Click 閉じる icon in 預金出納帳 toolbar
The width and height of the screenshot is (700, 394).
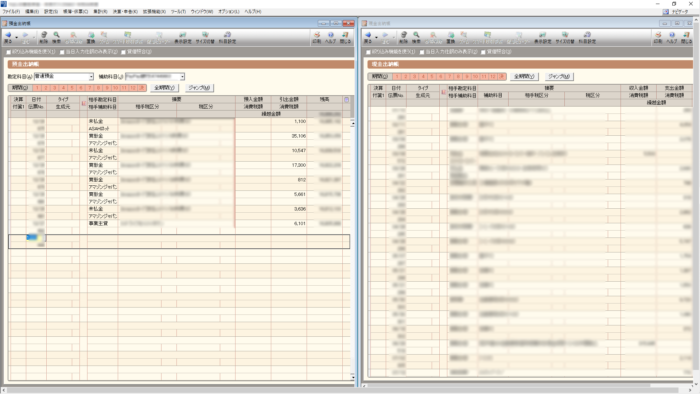(x=345, y=37)
